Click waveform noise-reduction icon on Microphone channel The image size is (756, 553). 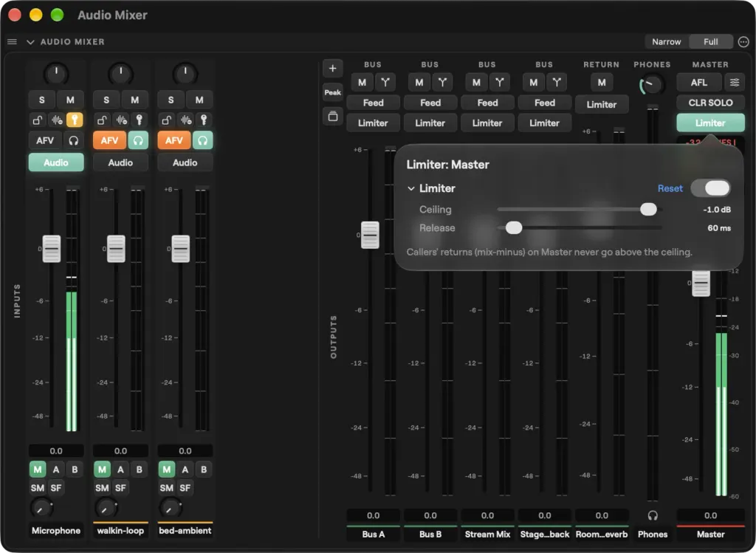tap(56, 120)
